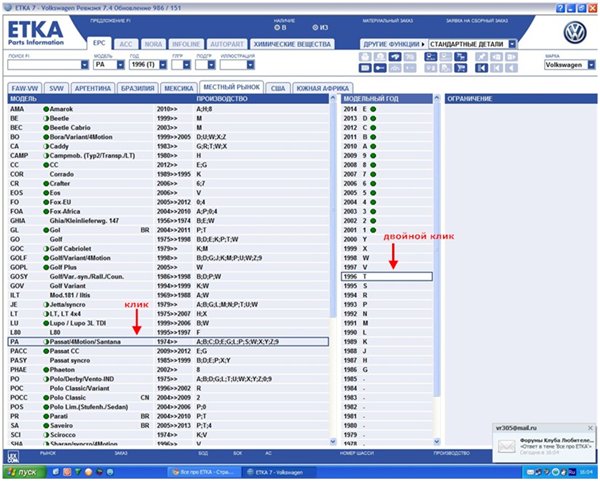
Task: Select the Beetle Cabrio model row
Action: 168,128
